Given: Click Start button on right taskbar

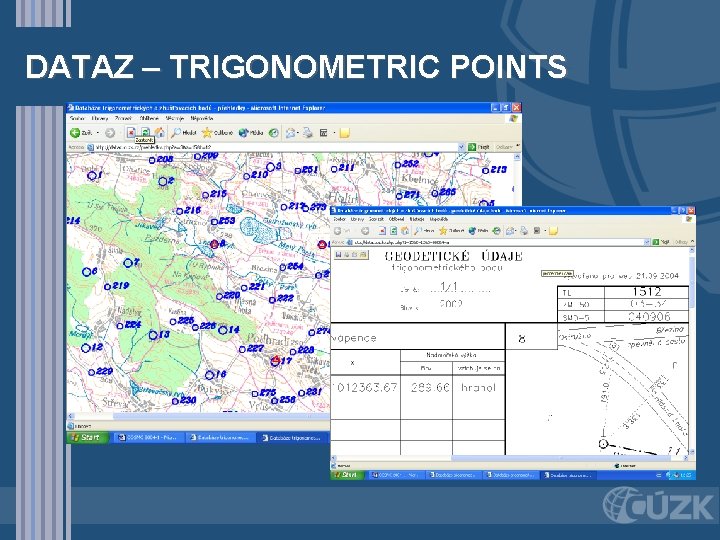Looking at the screenshot, I should [348, 475].
